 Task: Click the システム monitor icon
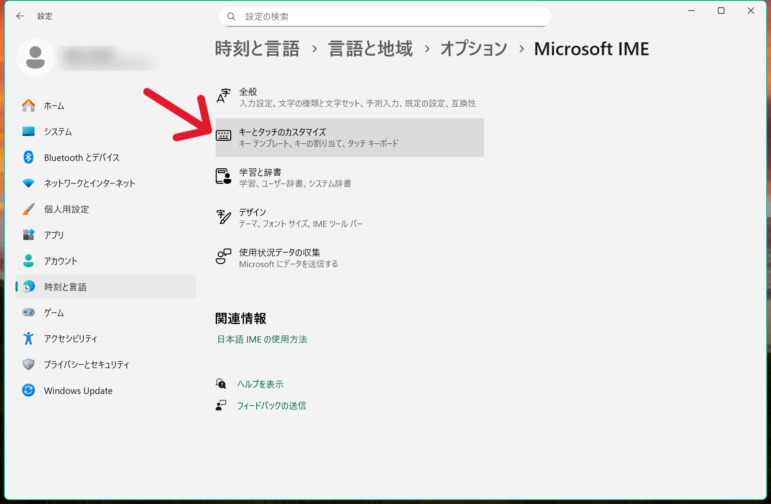[x=28, y=132]
